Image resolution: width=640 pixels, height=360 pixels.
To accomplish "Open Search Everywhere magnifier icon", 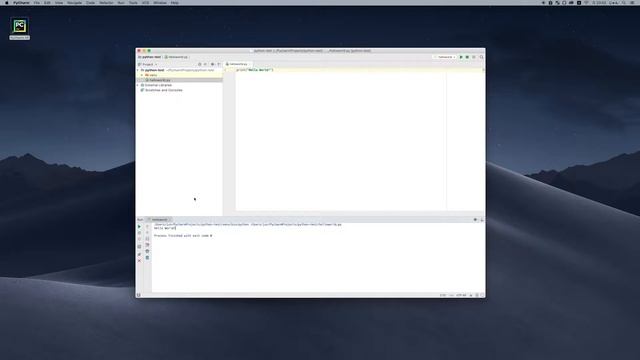I will 481,57.
